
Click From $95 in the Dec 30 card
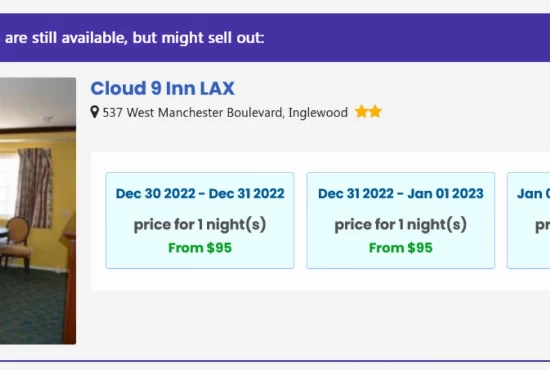coord(200,248)
